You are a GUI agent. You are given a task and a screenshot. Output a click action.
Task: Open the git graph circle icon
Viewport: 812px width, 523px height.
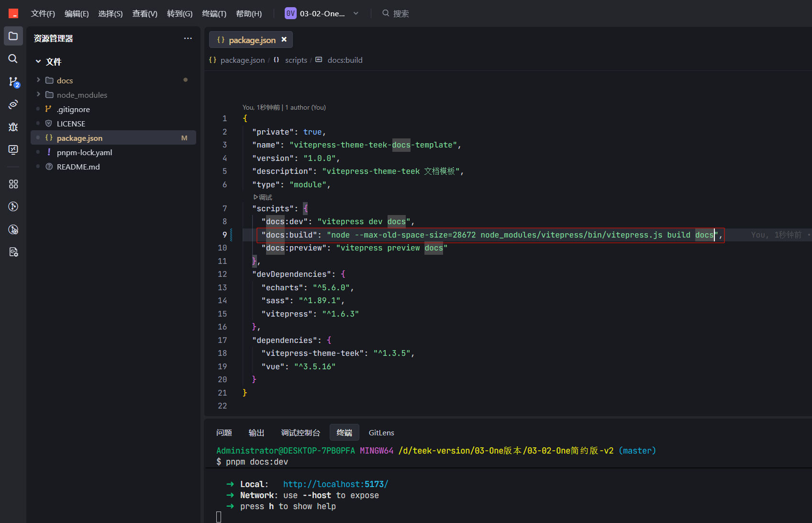coord(13,206)
